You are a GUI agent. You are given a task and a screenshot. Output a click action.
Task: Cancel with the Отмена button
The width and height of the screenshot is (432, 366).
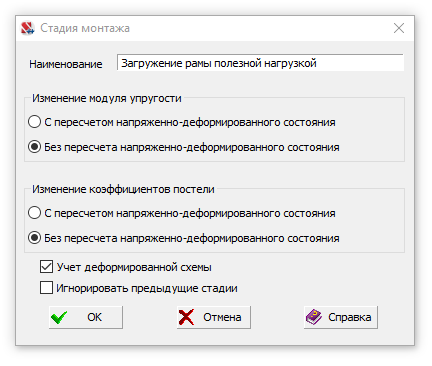(x=214, y=317)
